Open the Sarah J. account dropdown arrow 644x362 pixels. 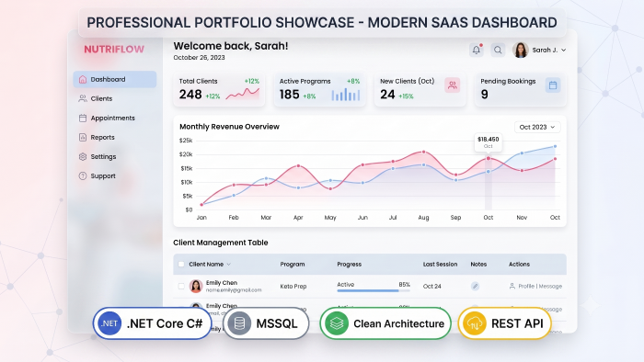tap(563, 50)
